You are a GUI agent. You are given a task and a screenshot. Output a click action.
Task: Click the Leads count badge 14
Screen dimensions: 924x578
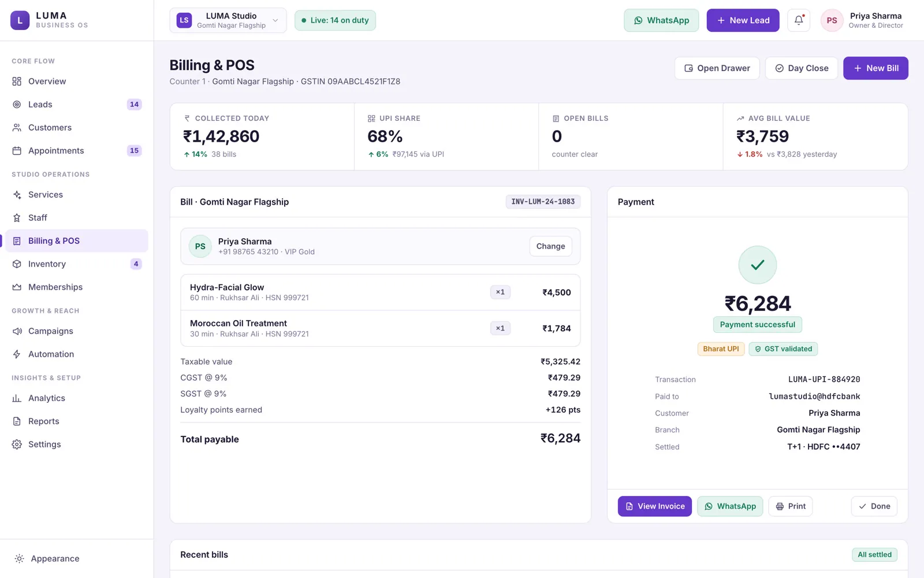coord(134,105)
